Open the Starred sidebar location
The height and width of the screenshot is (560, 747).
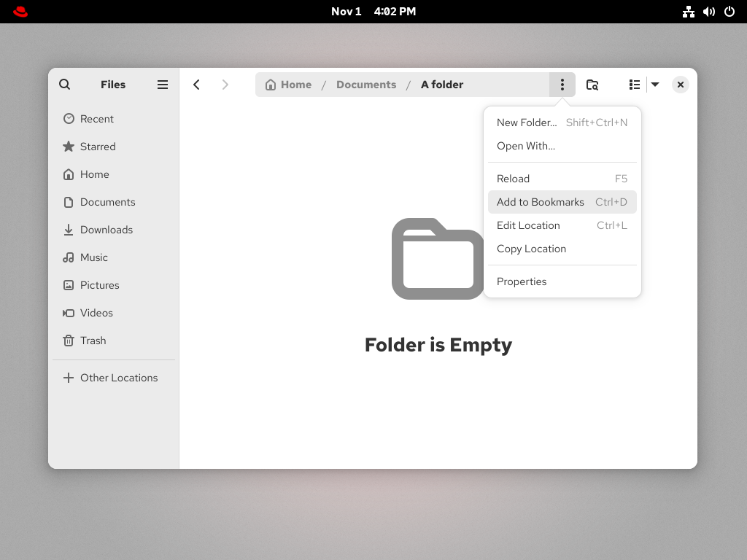98,147
